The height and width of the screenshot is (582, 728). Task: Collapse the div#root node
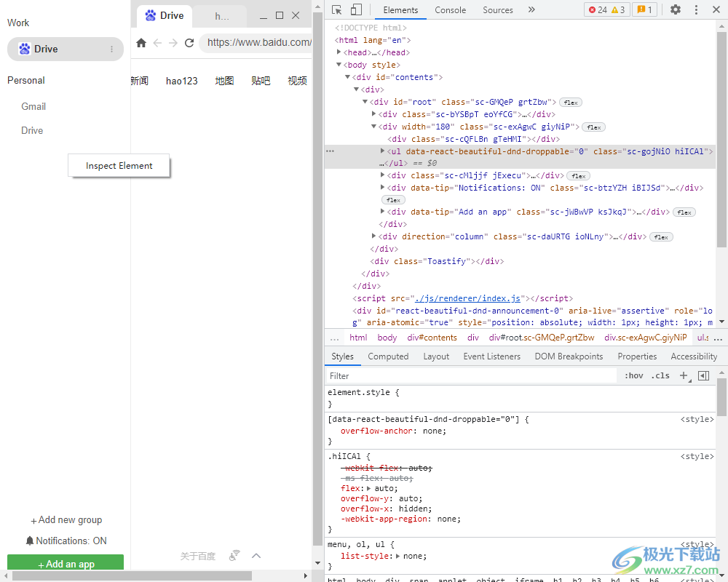[365, 102]
